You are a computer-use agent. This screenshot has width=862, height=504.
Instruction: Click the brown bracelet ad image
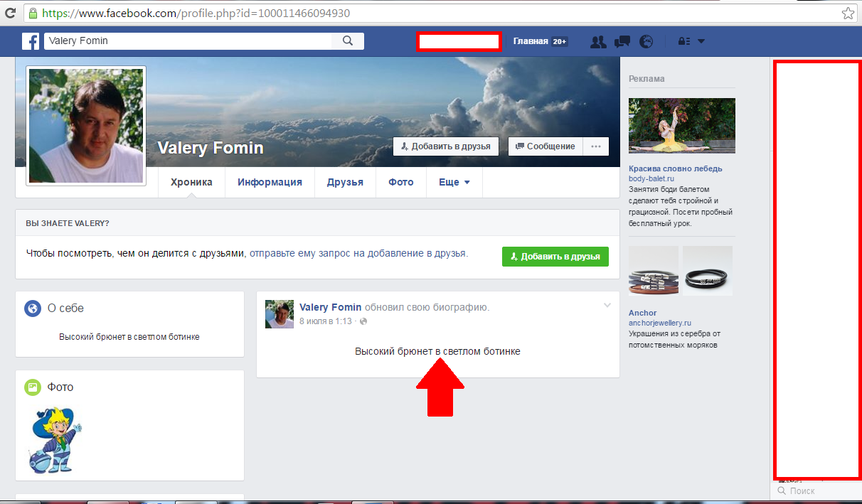[654, 271]
